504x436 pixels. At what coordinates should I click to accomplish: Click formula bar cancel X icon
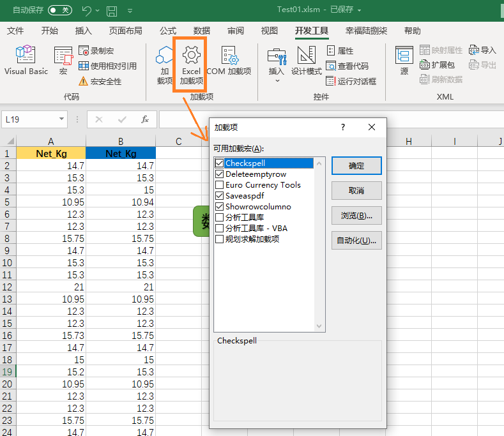click(99, 119)
